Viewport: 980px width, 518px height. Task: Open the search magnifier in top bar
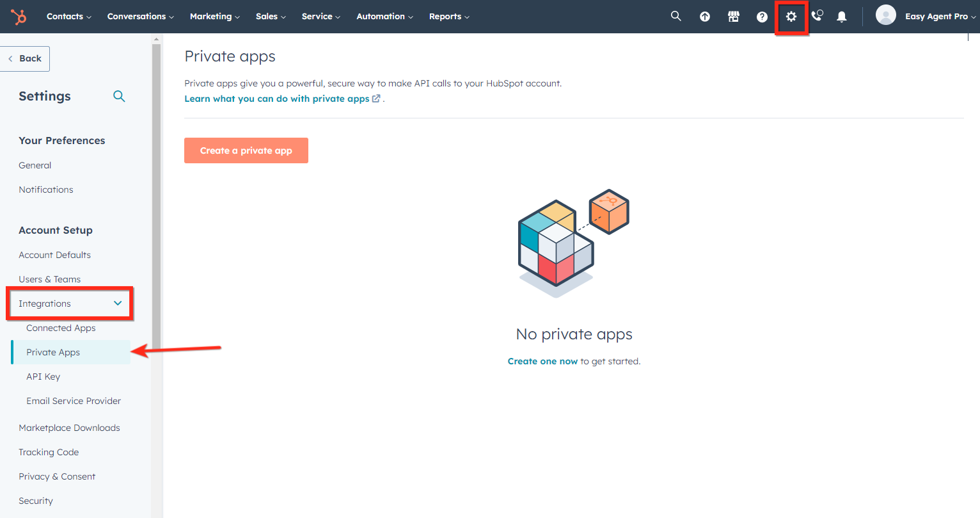pos(676,17)
